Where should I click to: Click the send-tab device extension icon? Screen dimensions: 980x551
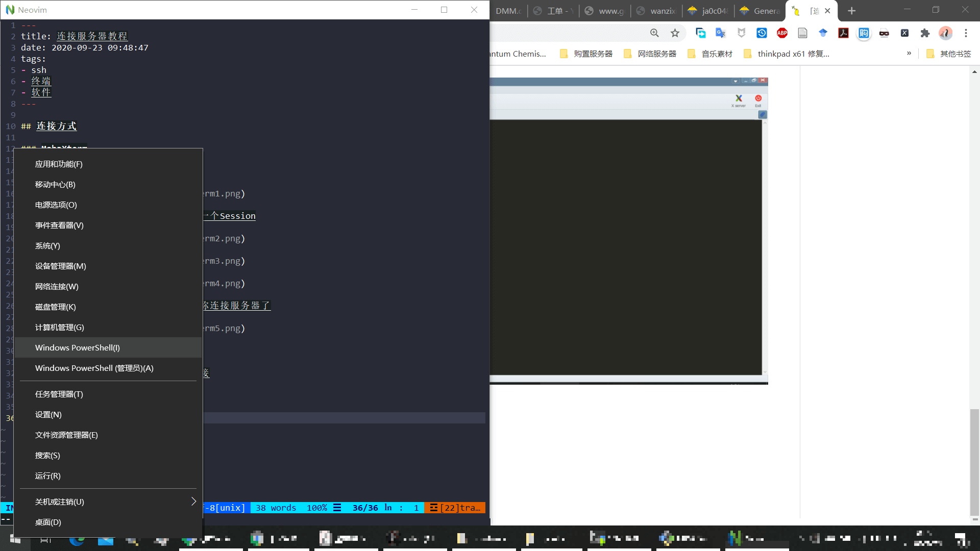point(700,33)
